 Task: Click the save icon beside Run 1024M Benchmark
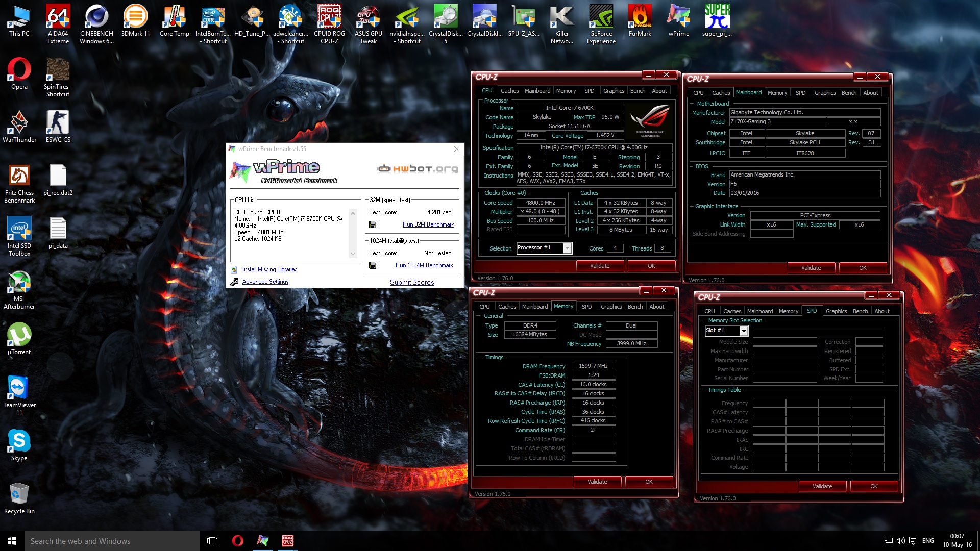point(373,265)
